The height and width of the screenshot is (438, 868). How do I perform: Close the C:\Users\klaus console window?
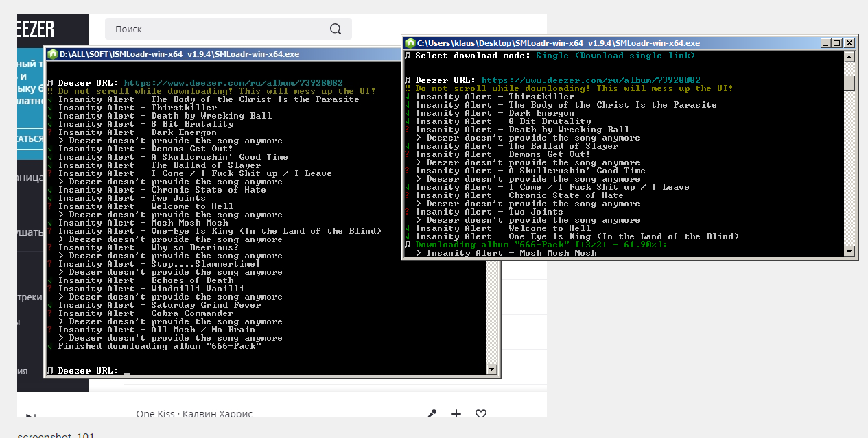(849, 42)
